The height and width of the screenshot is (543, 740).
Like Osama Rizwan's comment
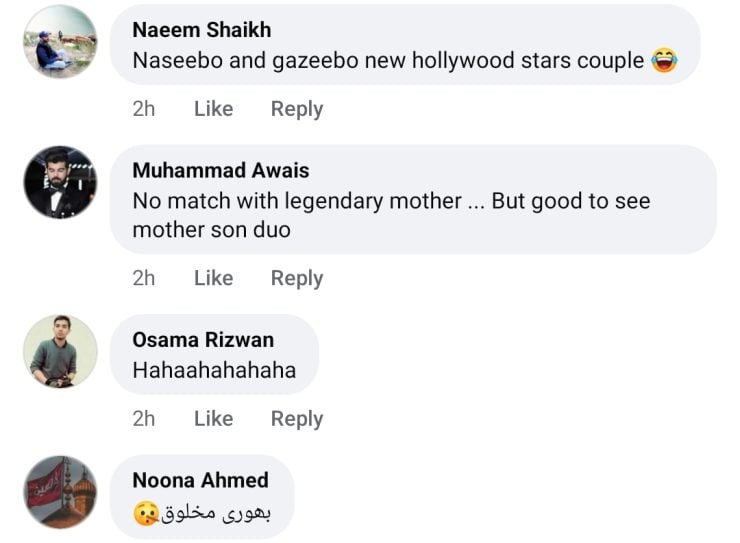213,419
